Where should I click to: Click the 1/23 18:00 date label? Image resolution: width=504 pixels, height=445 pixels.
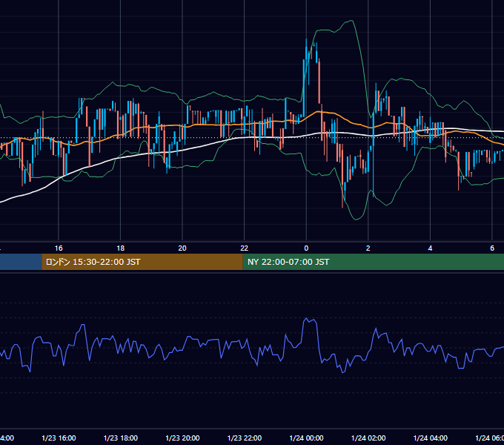coord(121,438)
